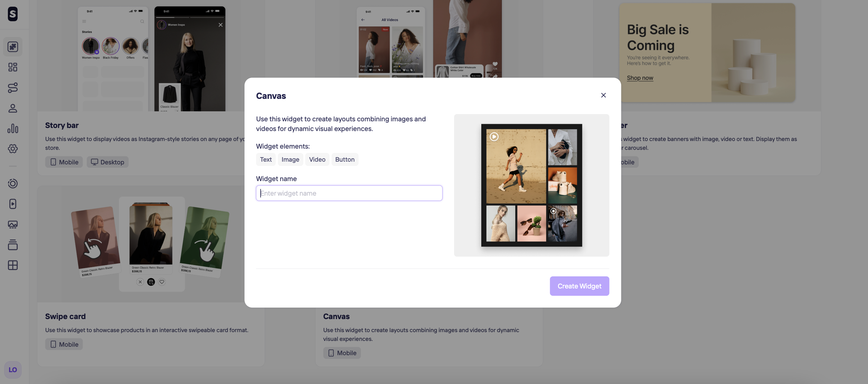Click the stacked cards icon in sidebar
Viewport: 868px width, 384px height.
pyautogui.click(x=13, y=245)
